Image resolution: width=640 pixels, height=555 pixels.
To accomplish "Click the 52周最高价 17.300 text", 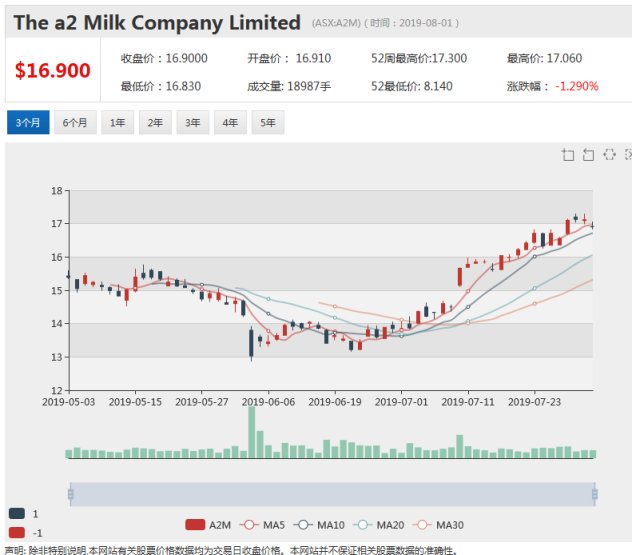I will [x=419, y=58].
